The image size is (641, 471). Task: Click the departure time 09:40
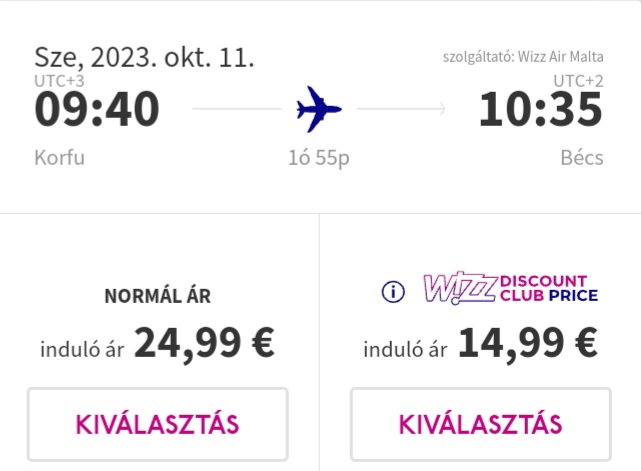(x=97, y=109)
